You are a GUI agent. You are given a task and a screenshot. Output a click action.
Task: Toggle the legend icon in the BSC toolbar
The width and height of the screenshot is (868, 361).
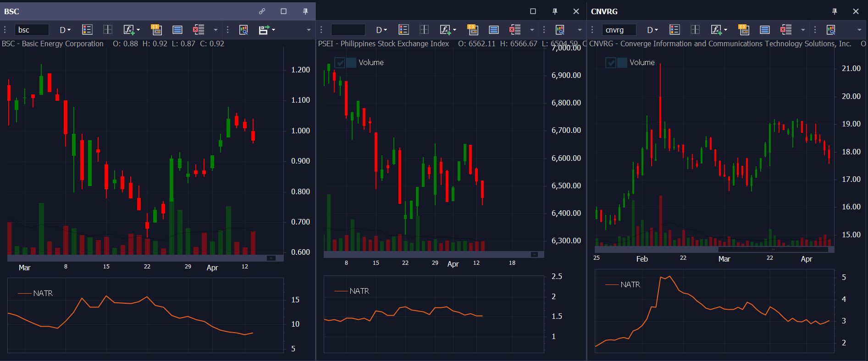coord(87,30)
